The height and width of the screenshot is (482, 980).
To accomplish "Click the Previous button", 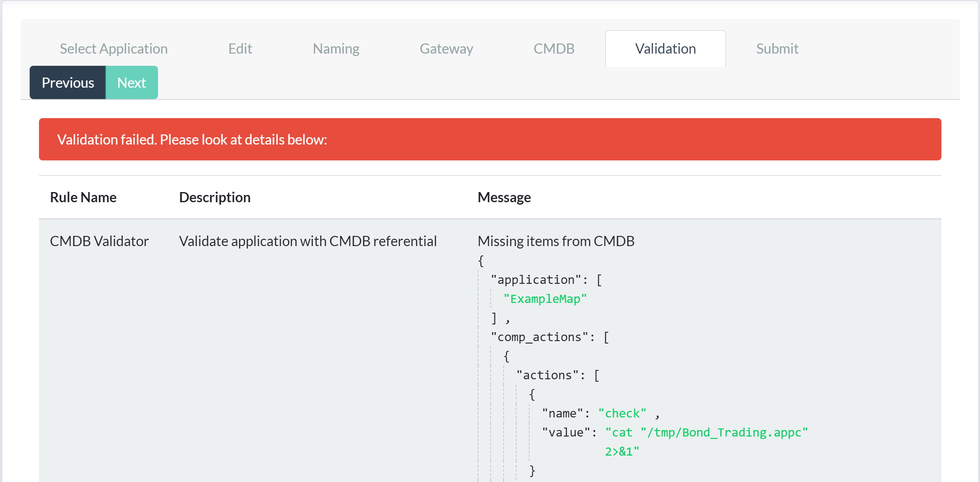I will [x=67, y=82].
